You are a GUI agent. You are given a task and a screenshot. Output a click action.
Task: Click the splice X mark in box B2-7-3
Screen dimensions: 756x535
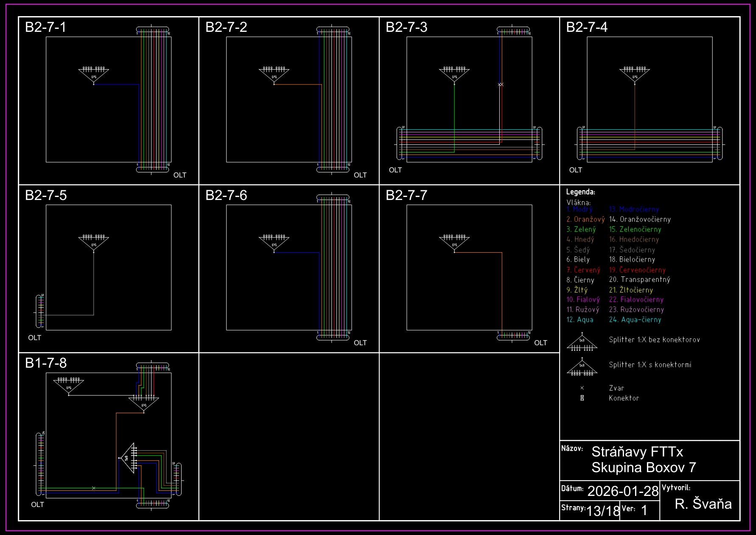pyautogui.click(x=501, y=84)
